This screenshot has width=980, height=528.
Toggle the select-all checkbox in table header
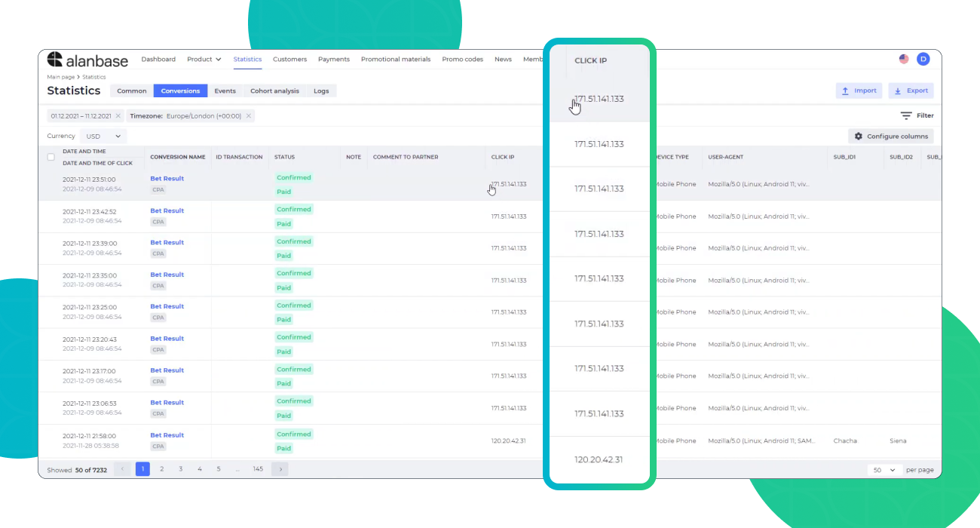coord(51,157)
